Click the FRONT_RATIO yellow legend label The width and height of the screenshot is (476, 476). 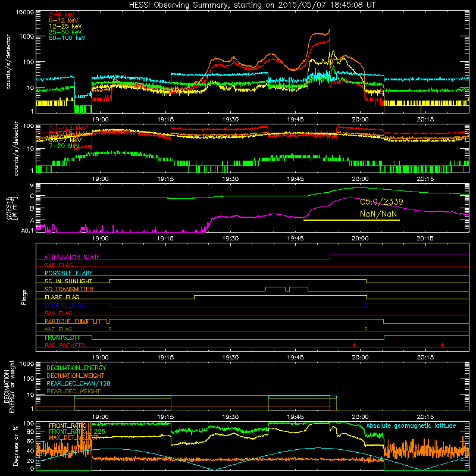(68, 425)
